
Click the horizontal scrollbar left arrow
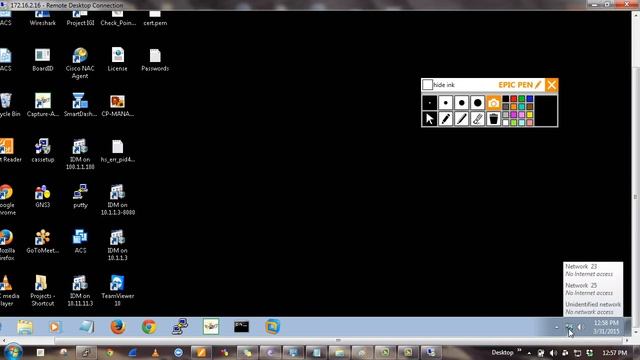3,340
